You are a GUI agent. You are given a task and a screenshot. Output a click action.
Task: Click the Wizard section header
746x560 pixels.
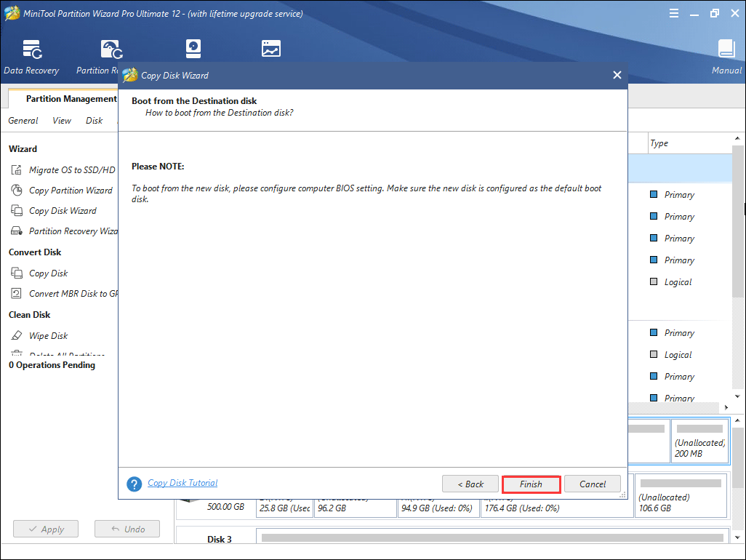[23, 149]
